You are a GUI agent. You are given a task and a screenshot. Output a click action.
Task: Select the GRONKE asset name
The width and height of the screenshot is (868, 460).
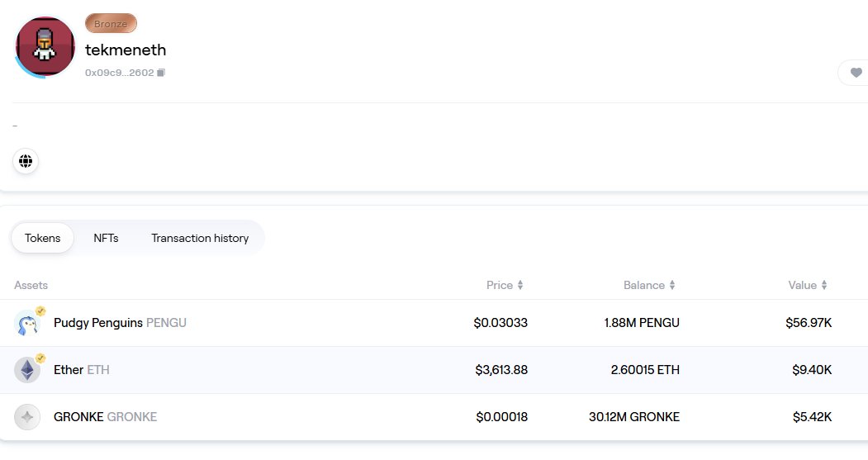[105, 417]
